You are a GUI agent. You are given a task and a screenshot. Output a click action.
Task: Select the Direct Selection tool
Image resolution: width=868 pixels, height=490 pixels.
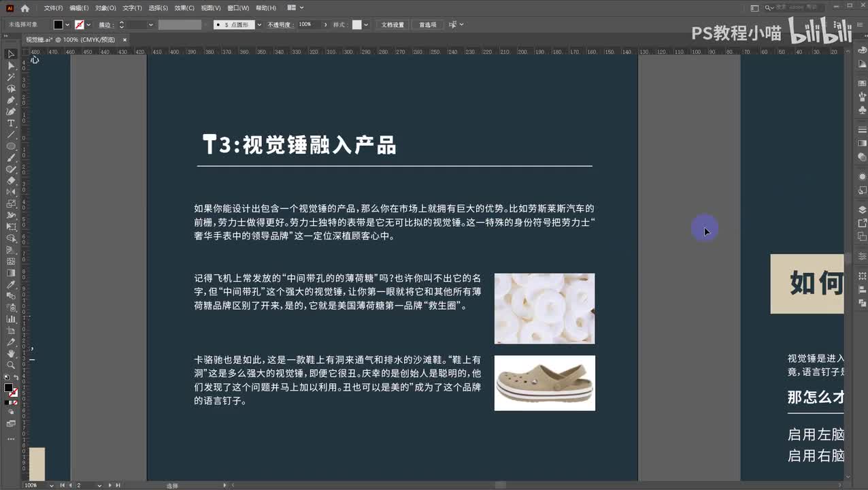point(11,65)
